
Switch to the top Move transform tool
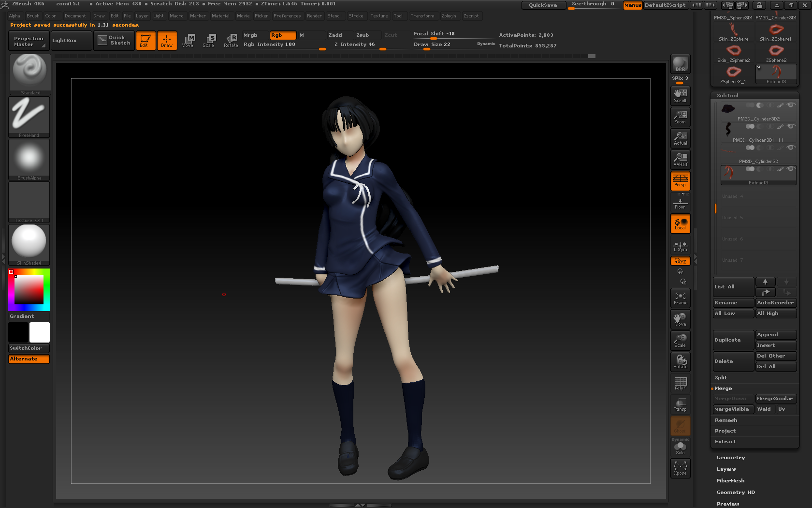click(x=188, y=41)
